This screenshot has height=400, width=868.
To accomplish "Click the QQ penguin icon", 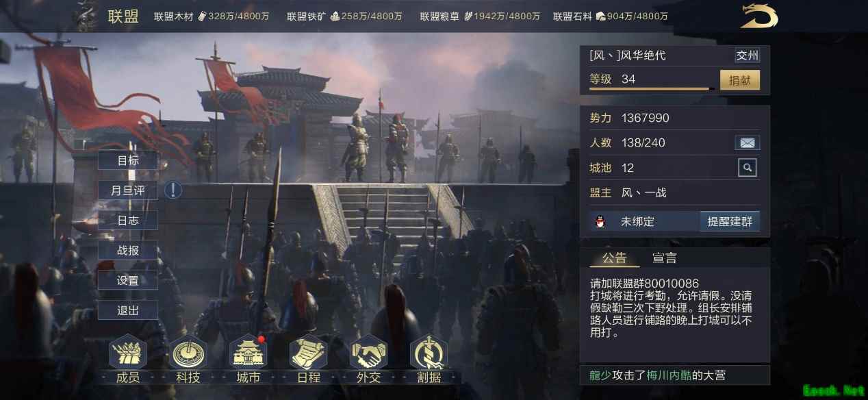I will (x=600, y=221).
